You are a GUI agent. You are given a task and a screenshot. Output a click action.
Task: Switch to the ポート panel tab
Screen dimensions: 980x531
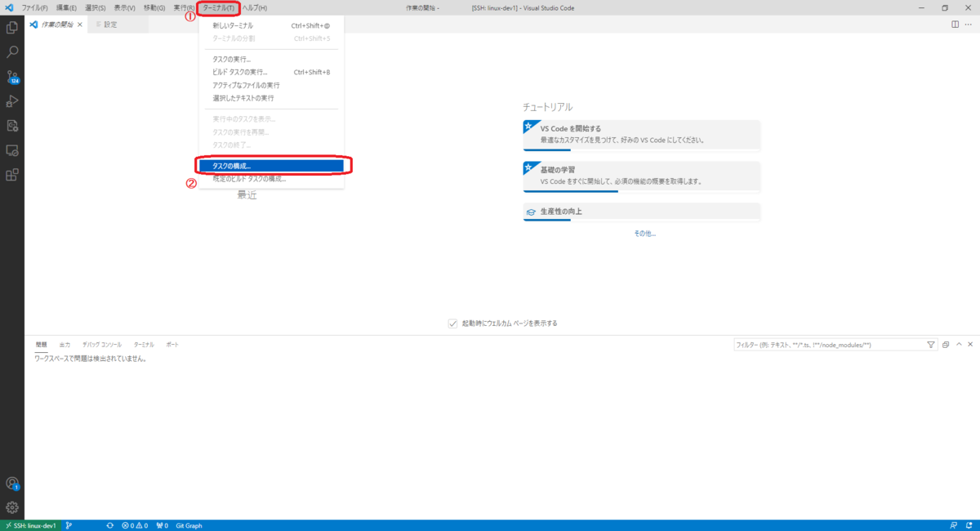click(172, 345)
